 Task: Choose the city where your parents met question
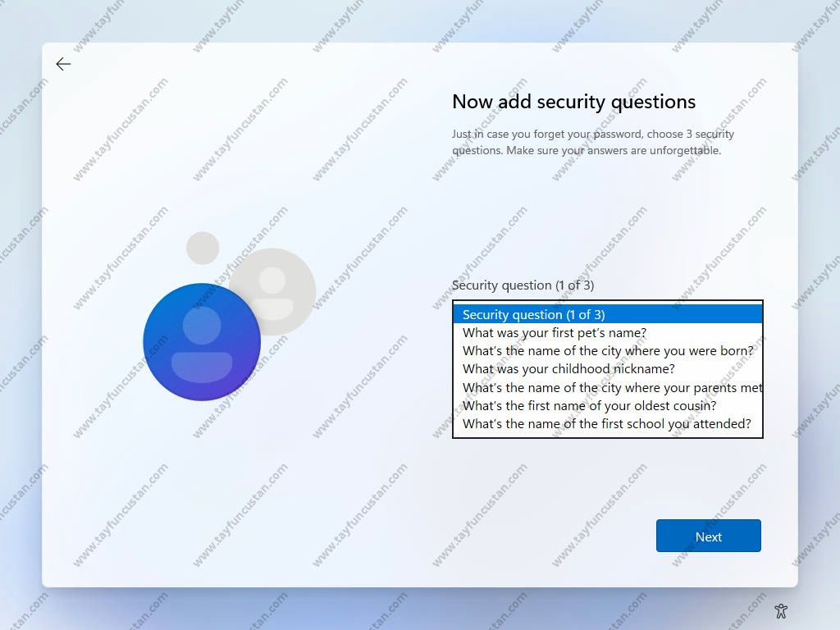608,387
